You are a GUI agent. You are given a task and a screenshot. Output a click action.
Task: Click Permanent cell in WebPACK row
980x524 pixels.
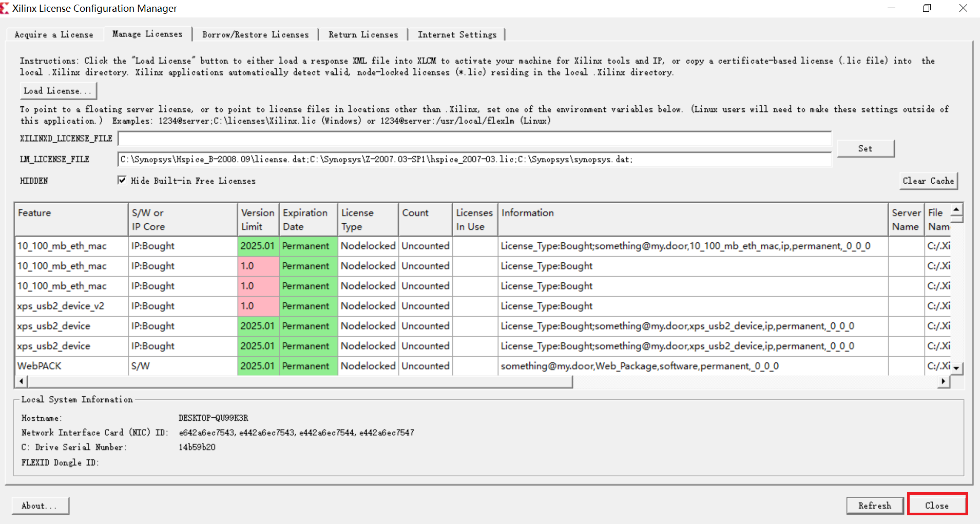click(x=308, y=366)
